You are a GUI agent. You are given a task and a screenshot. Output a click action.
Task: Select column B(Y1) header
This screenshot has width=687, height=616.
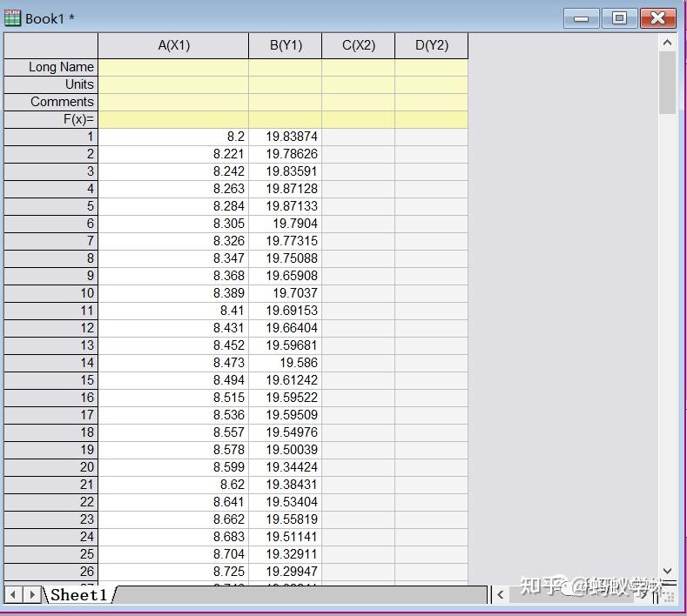(286, 45)
